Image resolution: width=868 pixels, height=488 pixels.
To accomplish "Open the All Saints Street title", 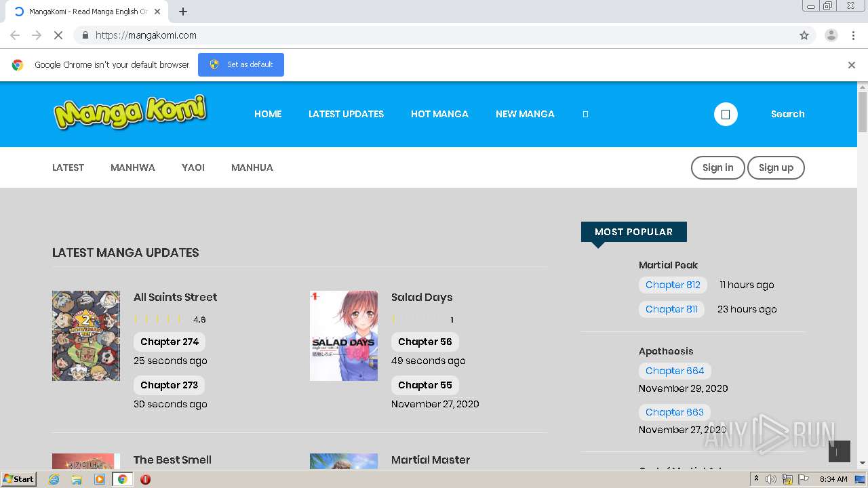I will coord(175,297).
